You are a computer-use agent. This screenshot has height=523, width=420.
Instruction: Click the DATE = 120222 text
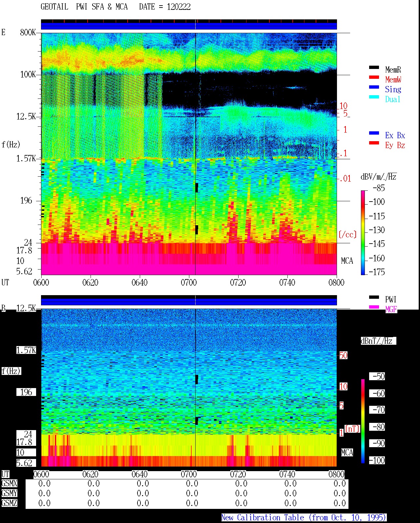point(165,7)
